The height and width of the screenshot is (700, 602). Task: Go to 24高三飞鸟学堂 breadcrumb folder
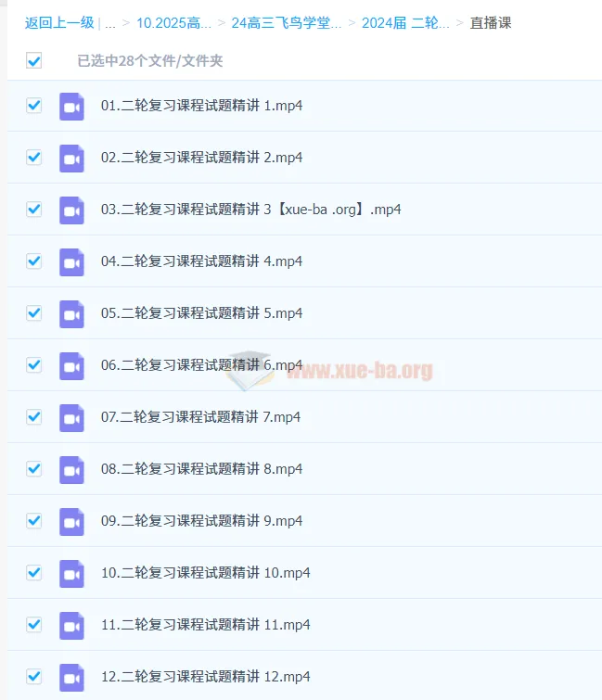[x=287, y=23]
